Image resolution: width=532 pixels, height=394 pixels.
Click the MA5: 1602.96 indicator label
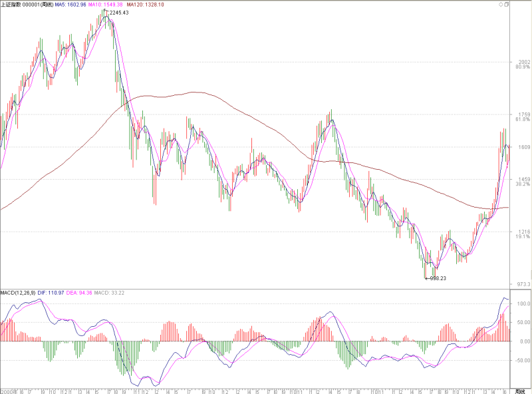pos(70,5)
